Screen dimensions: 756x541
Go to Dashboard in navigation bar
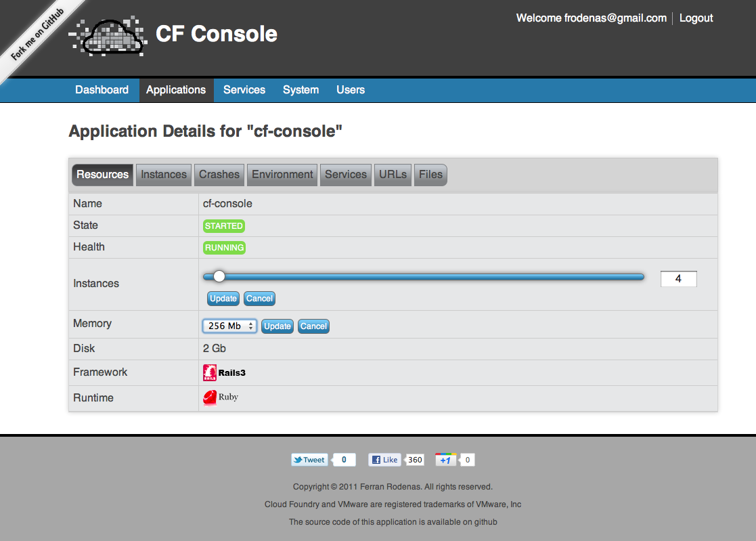coord(102,89)
